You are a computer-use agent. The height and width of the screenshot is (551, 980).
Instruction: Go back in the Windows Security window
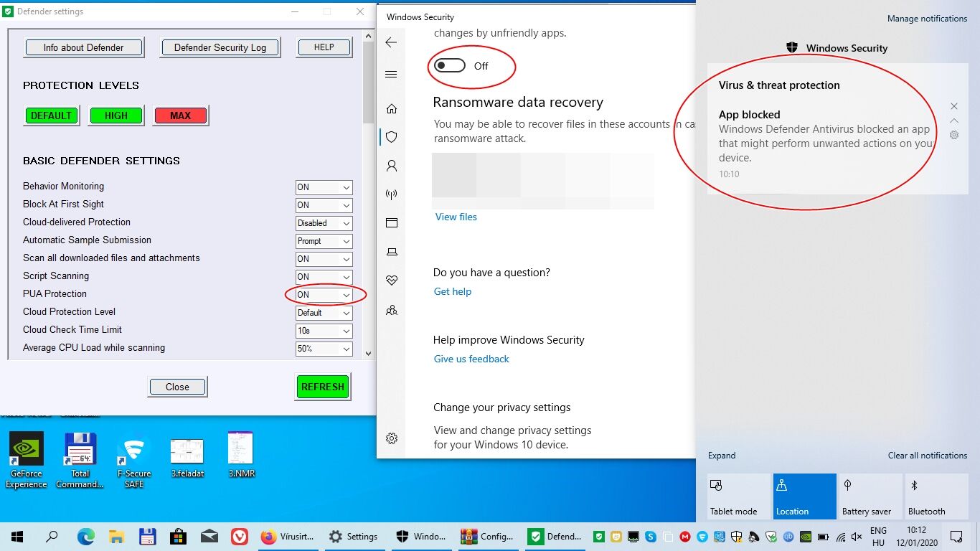[391, 43]
